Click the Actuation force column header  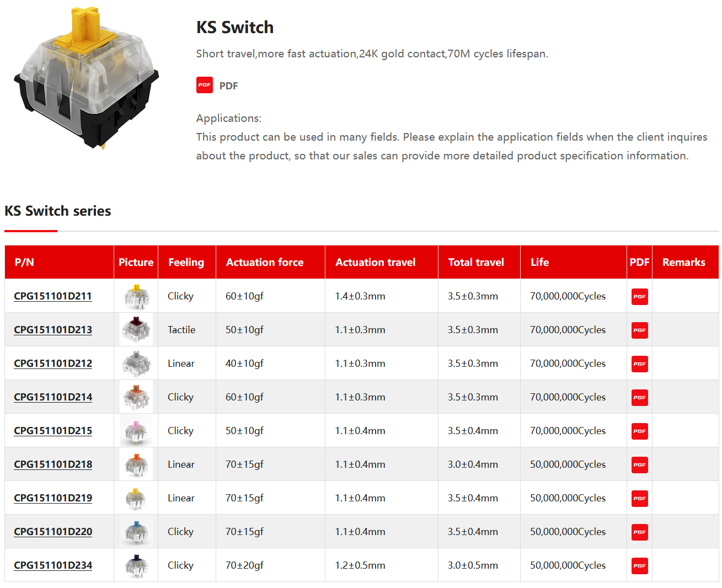265,263
